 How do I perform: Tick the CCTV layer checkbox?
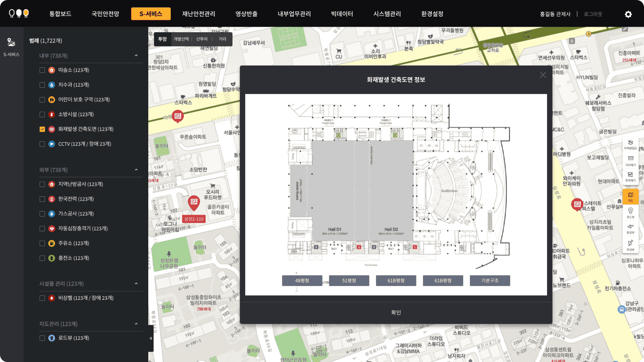click(x=42, y=144)
